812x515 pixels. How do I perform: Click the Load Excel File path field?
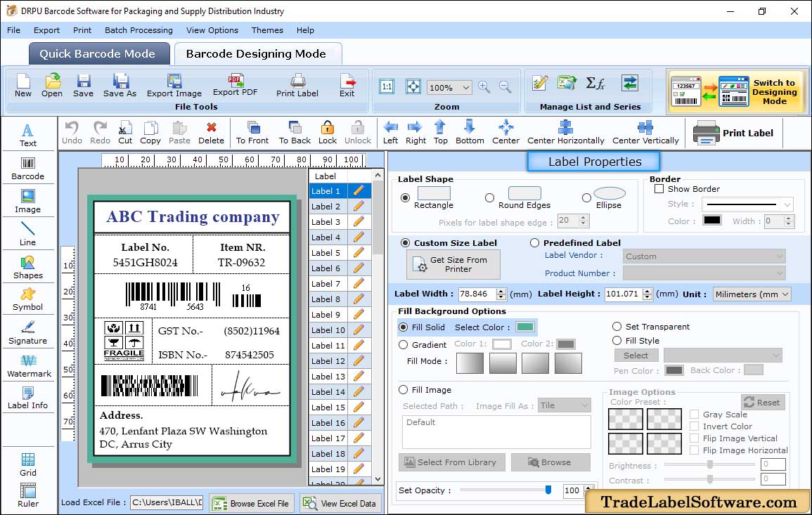[166, 502]
